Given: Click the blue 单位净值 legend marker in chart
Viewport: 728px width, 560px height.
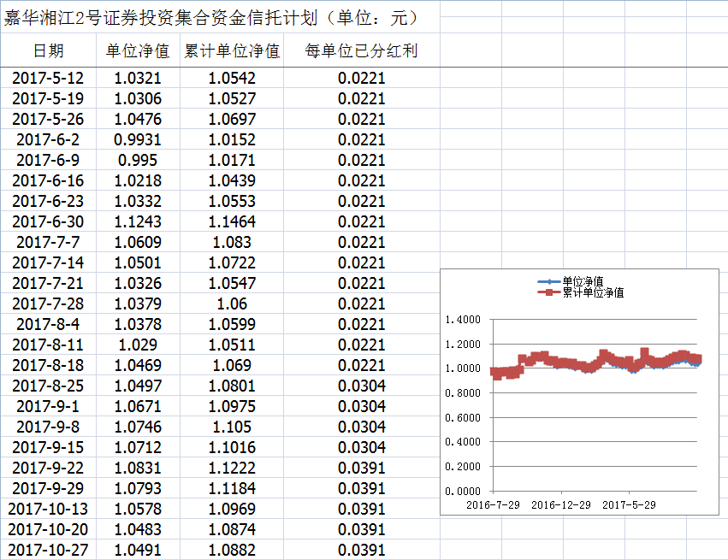Looking at the screenshot, I should 547,281.
